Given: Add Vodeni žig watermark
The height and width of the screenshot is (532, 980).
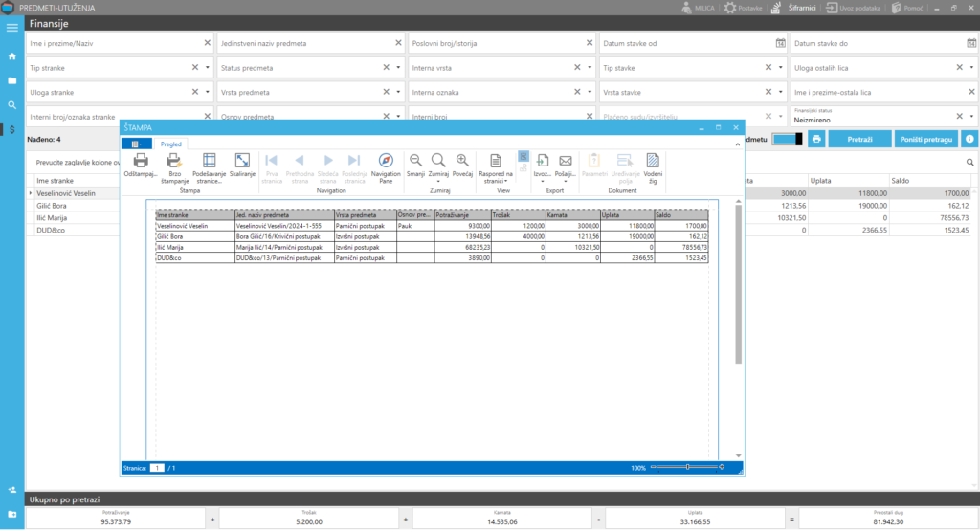Looking at the screenshot, I should [x=653, y=163].
